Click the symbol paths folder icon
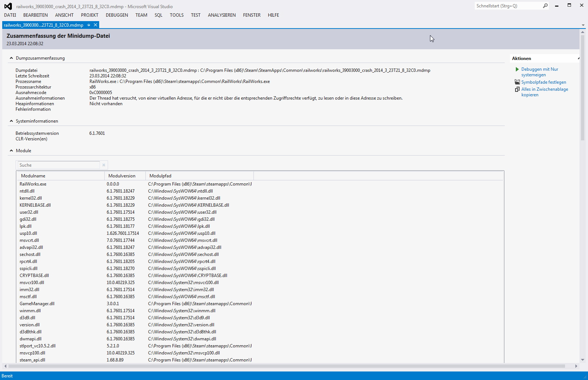Image resolution: width=588 pixels, height=380 pixels. 517,82
